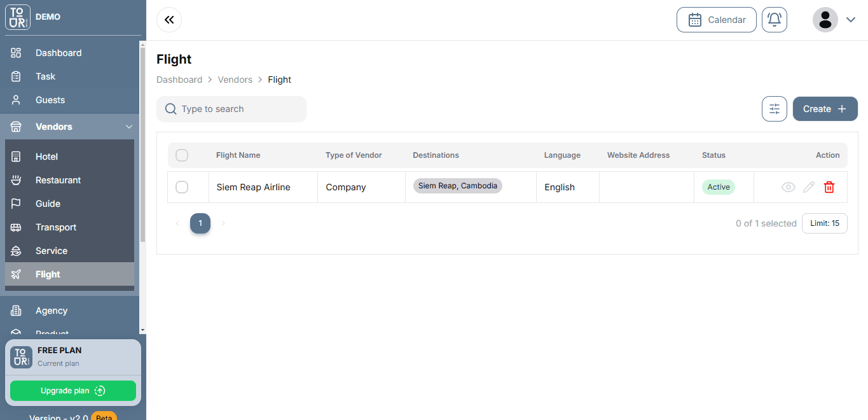Open the Restaurant vendors icon

(x=17, y=179)
